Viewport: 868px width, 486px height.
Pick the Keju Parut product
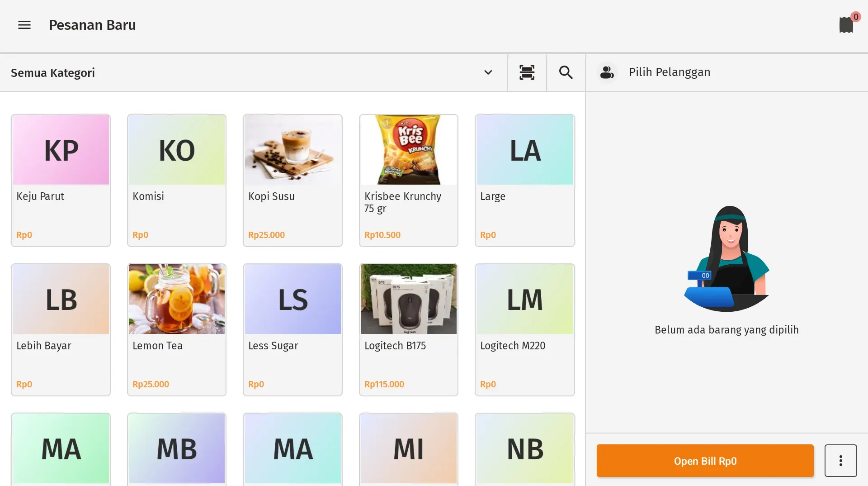click(x=61, y=180)
